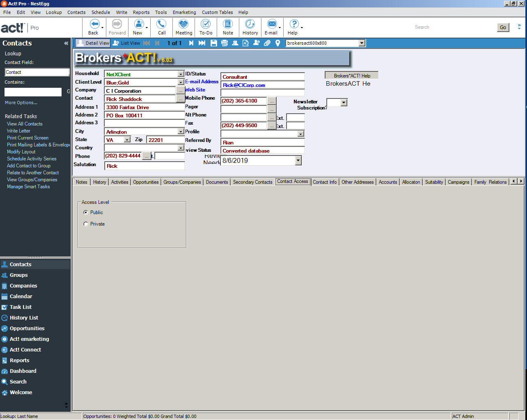The image size is (527, 420).
Task: Click the Company field browse button
Action: click(x=181, y=91)
